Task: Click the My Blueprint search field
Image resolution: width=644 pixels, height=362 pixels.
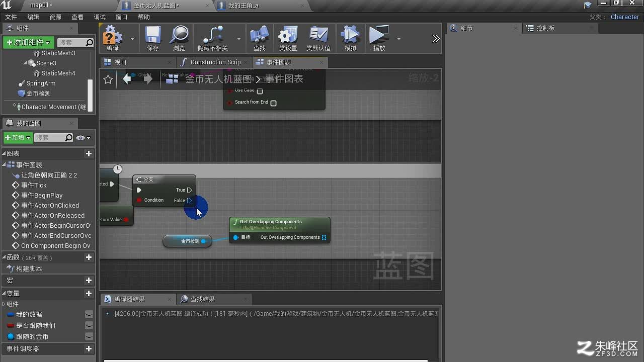Action: coord(54,138)
